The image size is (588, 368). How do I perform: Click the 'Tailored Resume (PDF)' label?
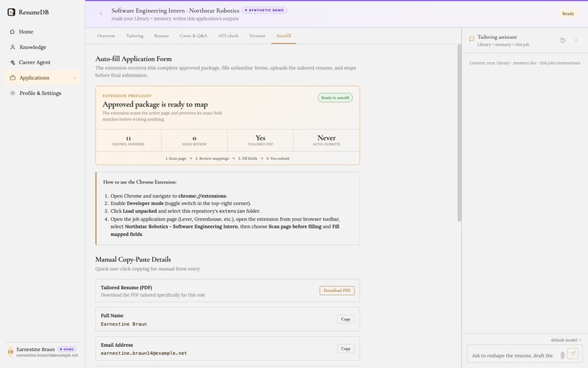(126, 288)
